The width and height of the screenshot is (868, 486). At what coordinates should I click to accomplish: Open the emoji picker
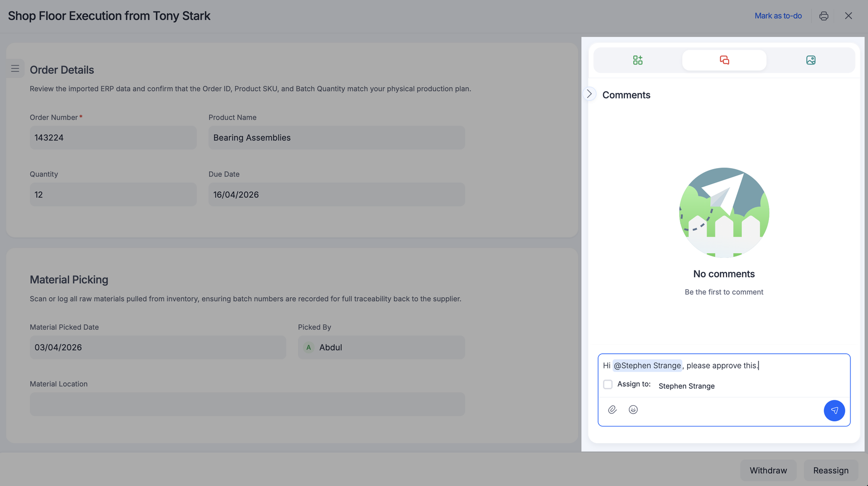(x=633, y=410)
